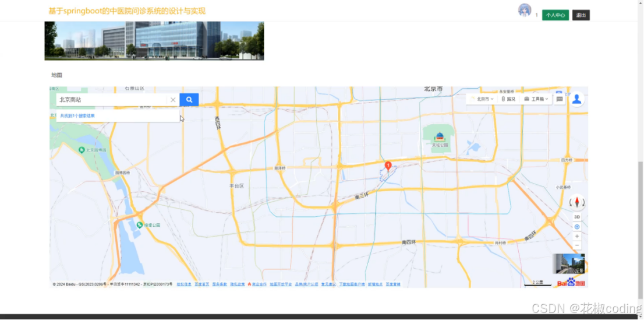Focus the 北京南站 search input field
This screenshot has height=320, width=644.
point(112,100)
